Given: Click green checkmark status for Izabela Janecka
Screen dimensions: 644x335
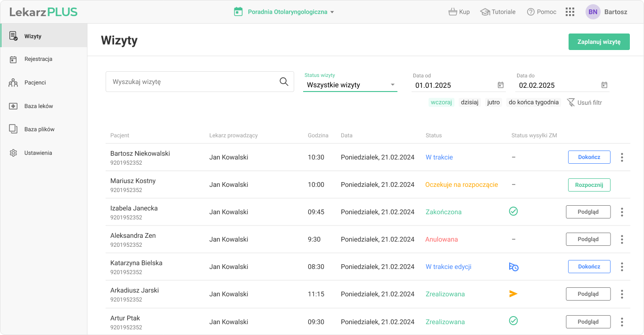Looking at the screenshot, I should pyautogui.click(x=513, y=211).
